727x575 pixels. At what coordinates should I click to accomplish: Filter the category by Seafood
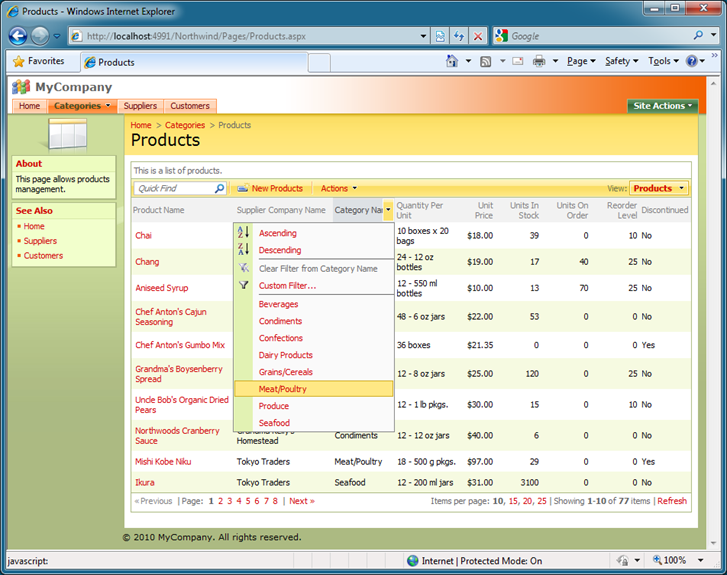[274, 423]
